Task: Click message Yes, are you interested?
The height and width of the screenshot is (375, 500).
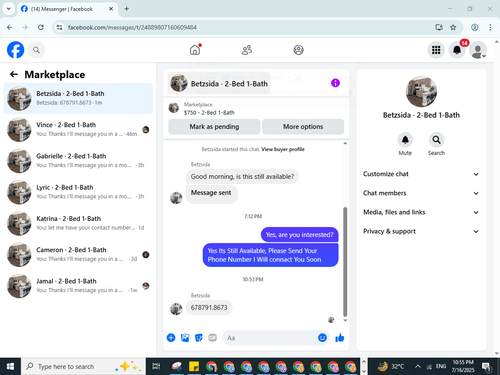Action: [299, 235]
